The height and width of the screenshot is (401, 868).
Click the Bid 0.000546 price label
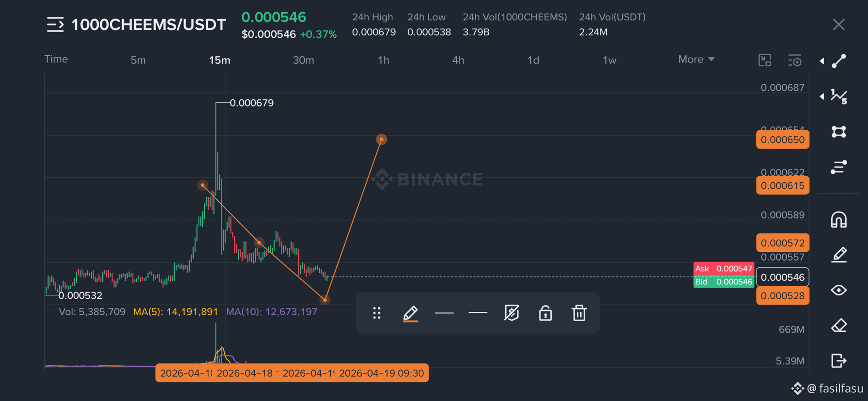tap(724, 282)
